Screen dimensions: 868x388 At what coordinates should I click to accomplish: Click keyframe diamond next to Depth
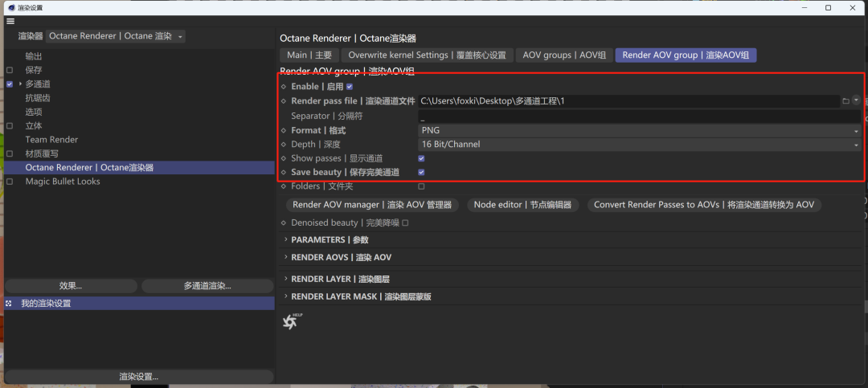pyautogui.click(x=284, y=145)
